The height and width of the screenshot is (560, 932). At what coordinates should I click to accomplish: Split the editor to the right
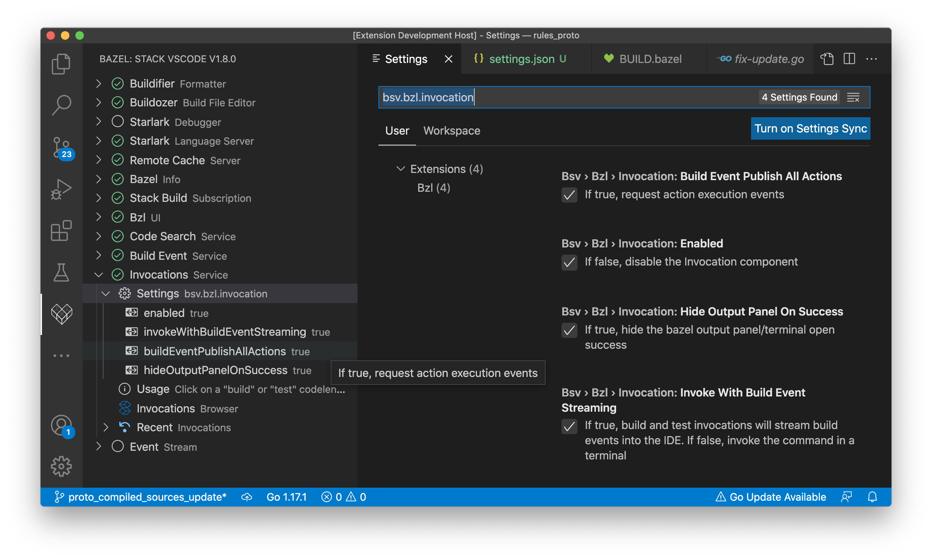[x=849, y=59]
